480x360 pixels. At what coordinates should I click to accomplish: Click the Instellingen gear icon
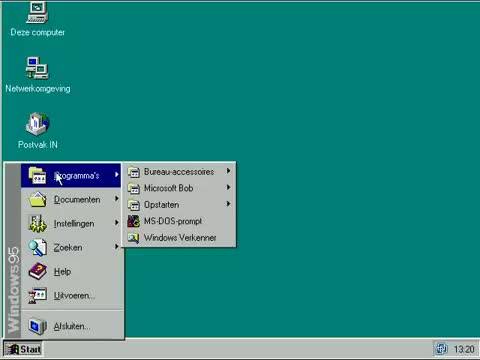click(37, 223)
